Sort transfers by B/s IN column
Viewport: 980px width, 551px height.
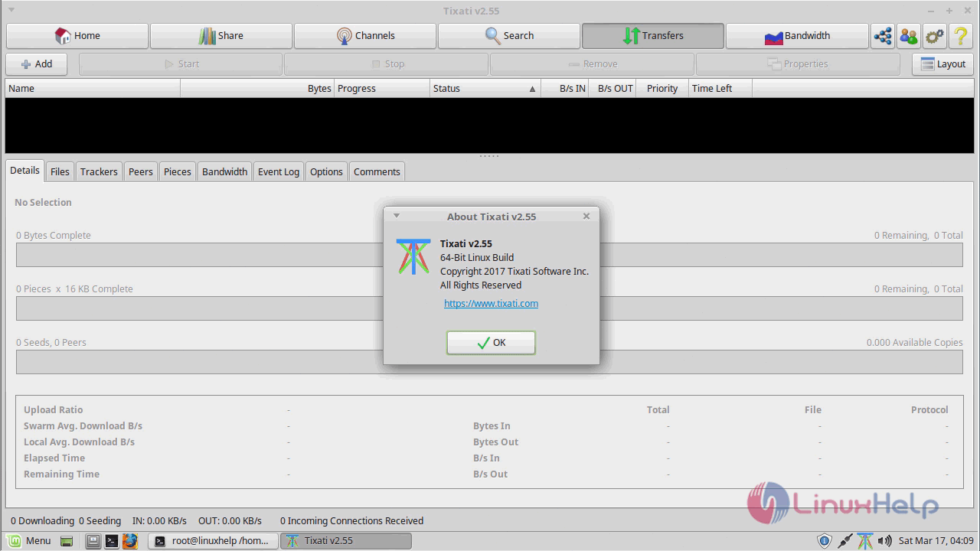pos(565,89)
